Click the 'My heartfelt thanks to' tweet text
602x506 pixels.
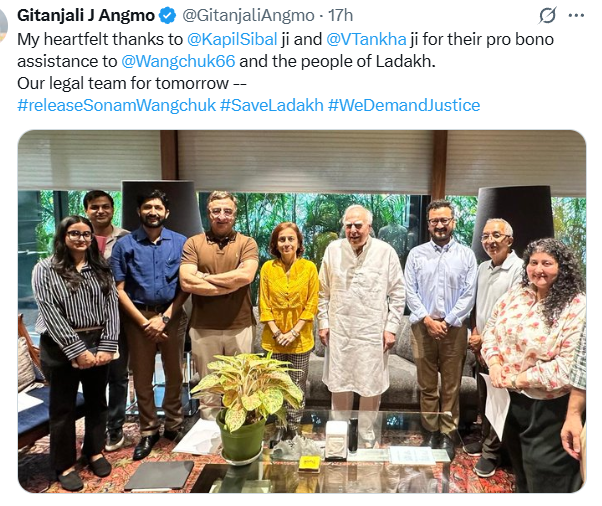pos(100,39)
